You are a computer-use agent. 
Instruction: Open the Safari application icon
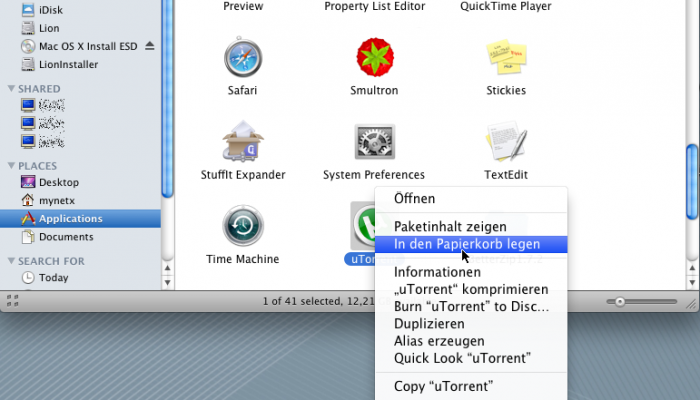tap(243, 58)
